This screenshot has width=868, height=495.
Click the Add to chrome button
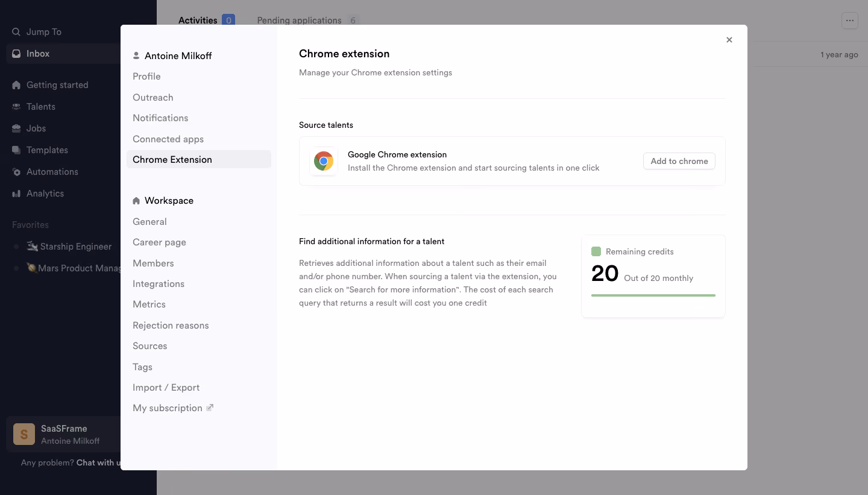coord(679,161)
